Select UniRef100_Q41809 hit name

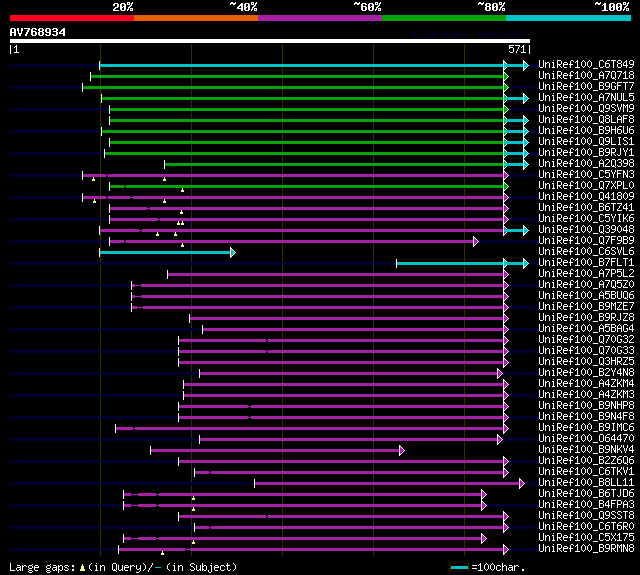[x=586, y=197]
